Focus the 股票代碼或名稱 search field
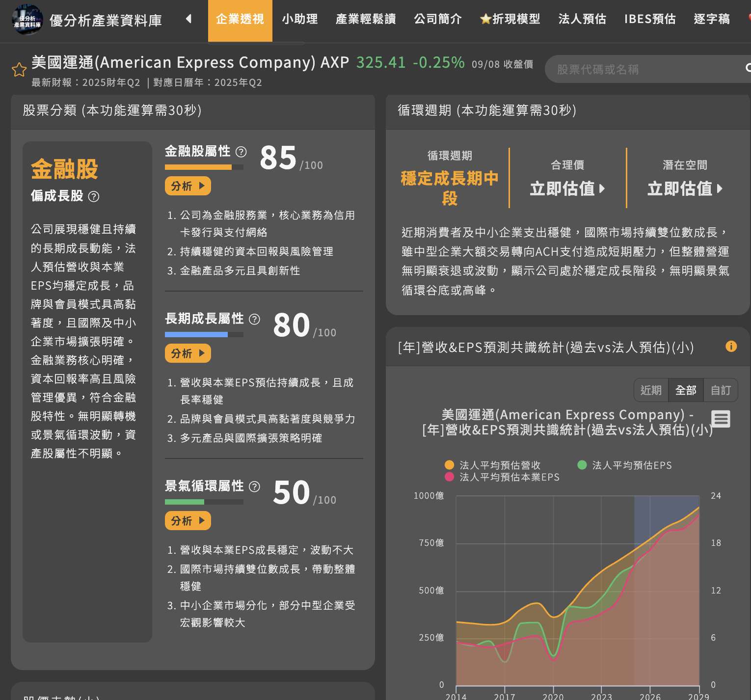This screenshot has height=700, width=751. 648,69
